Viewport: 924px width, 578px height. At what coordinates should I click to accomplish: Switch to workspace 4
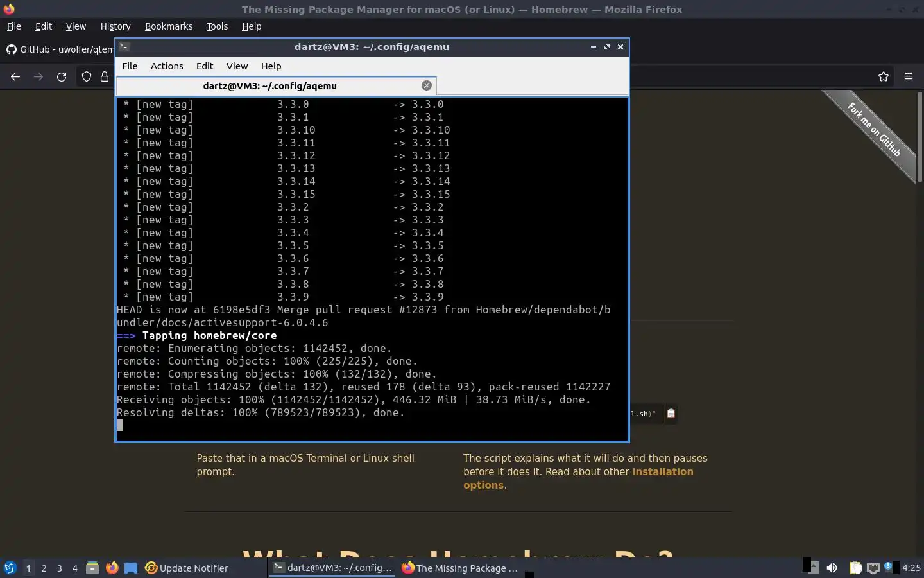pyautogui.click(x=74, y=568)
